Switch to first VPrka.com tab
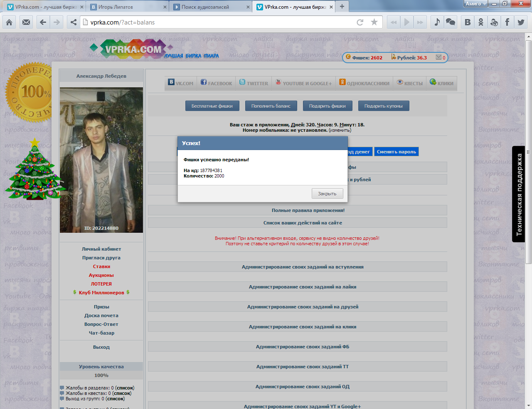The image size is (532, 409). coord(44,7)
